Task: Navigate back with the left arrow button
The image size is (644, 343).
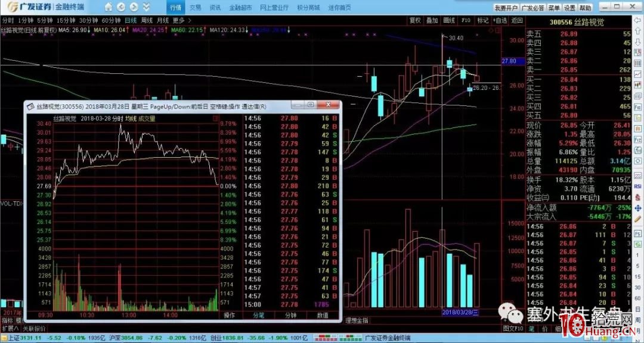Action: 121,7
